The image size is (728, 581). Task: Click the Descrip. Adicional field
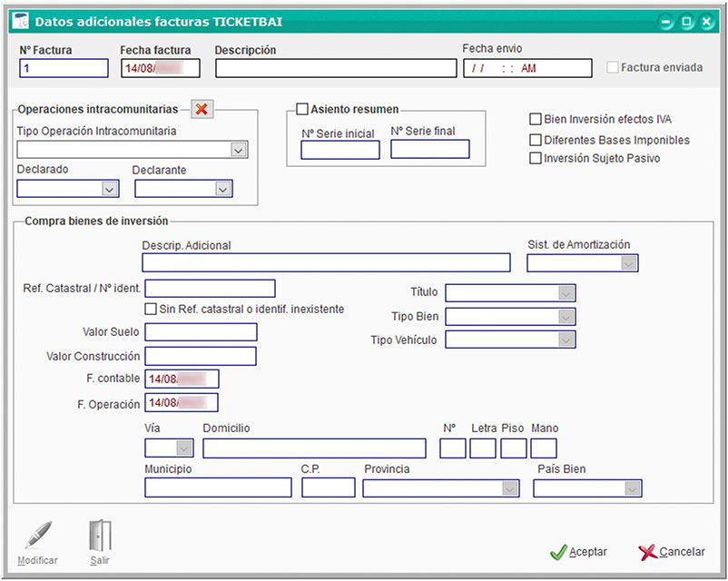click(327, 262)
